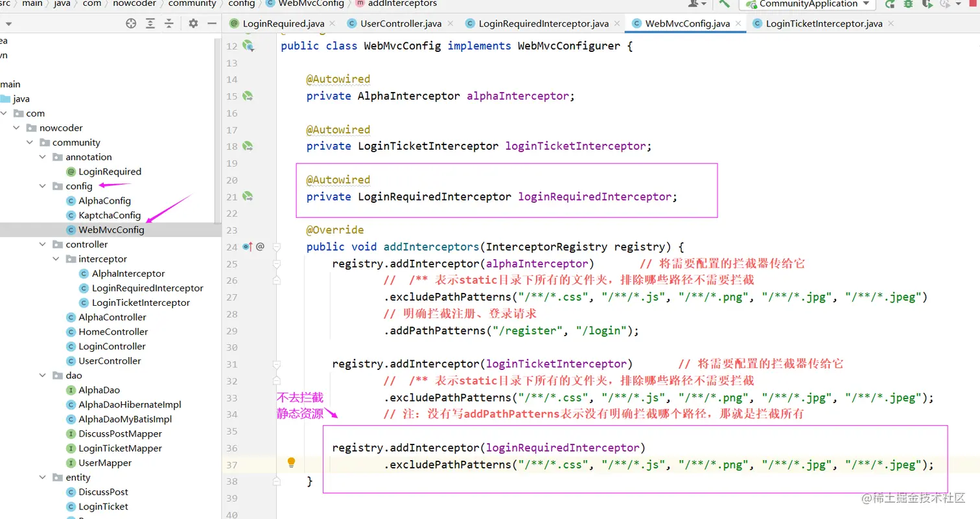Click WebMvcConfigurer in the class declaration
Viewport: 980px width, 519px height.
click(568, 46)
